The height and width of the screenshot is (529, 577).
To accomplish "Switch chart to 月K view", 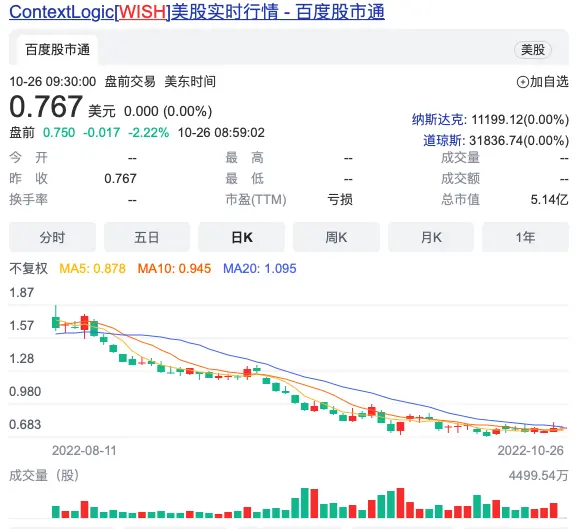I will coord(431,237).
